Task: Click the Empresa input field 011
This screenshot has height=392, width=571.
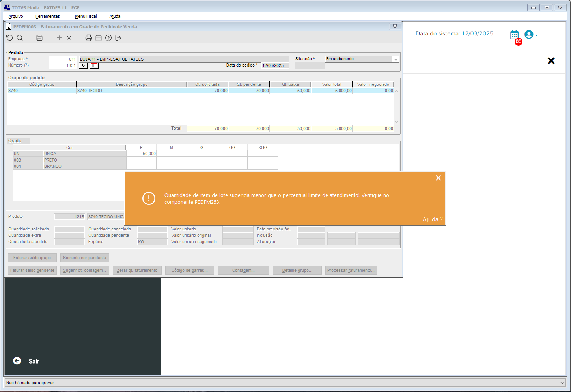Action: point(62,59)
